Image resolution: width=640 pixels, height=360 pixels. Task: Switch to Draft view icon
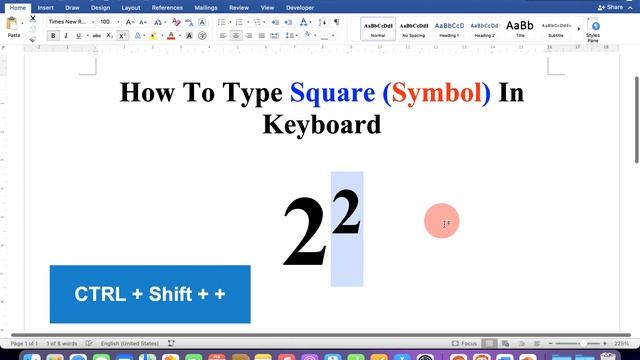click(x=537, y=344)
